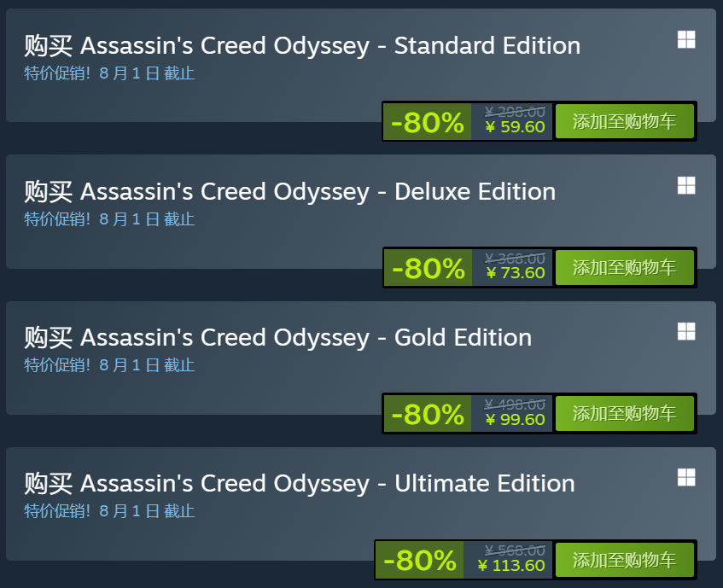Click the ¥99.60 discounted price
Viewport: 723px width, 588px height.
(515, 419)
